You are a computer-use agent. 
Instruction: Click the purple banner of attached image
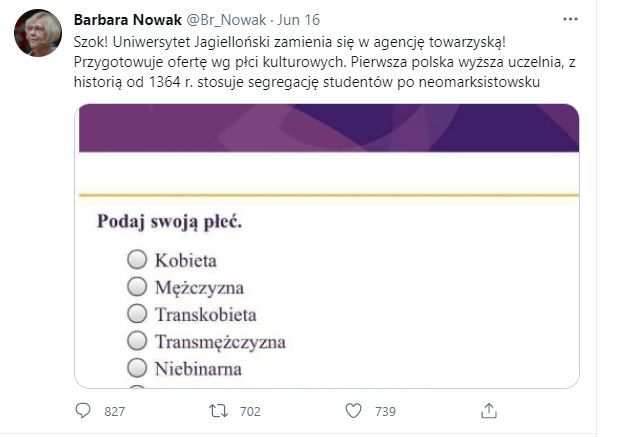(x=327, y=128)
